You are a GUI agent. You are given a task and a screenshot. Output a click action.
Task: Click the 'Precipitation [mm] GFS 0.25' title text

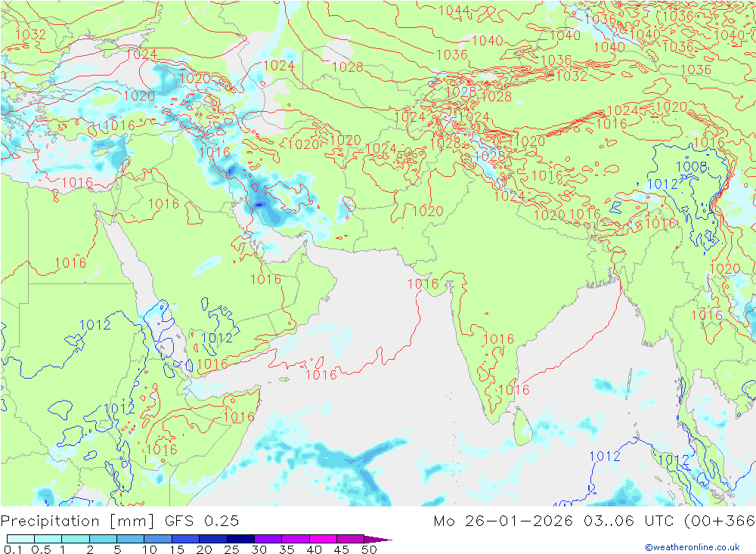click(x=119, y=521)
